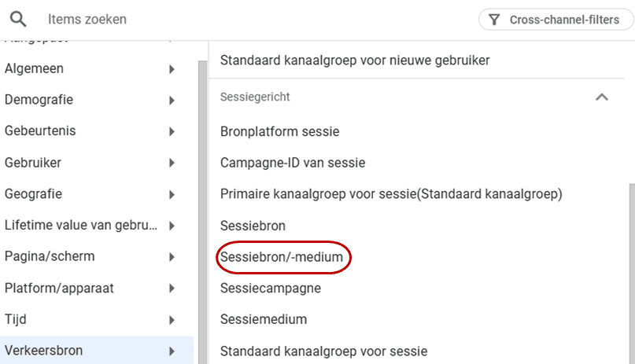
Task: Select Bronplatform sessie dimension
Action: click(x=280, y=131)
